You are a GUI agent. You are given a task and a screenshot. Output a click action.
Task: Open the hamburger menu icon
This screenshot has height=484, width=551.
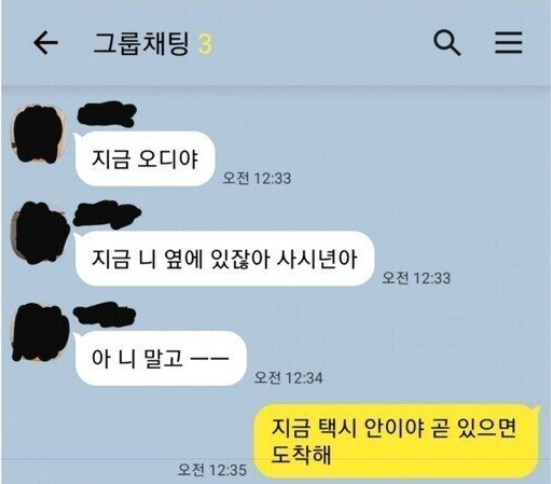pyautogui.click(x=508, y=43)
